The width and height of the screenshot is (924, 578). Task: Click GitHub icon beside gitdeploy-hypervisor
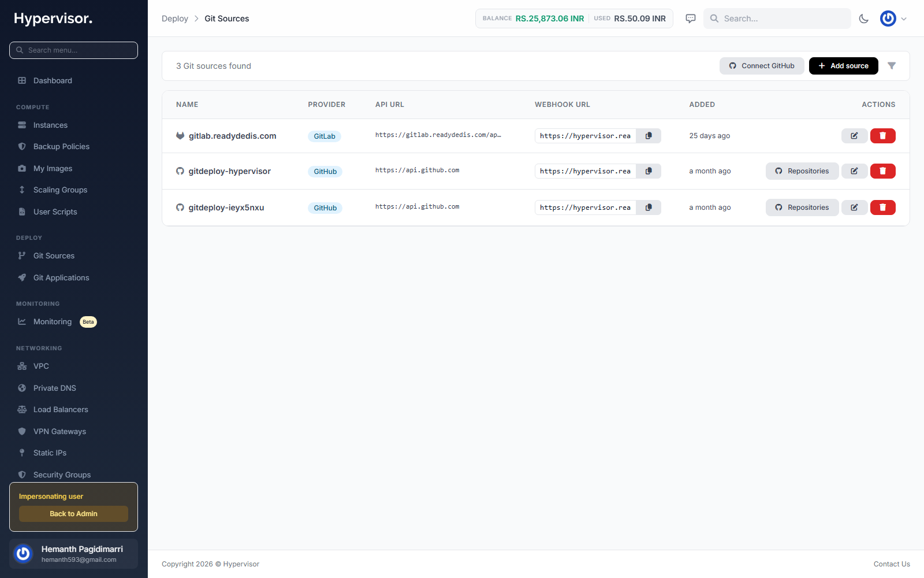[x=180, y=171]
